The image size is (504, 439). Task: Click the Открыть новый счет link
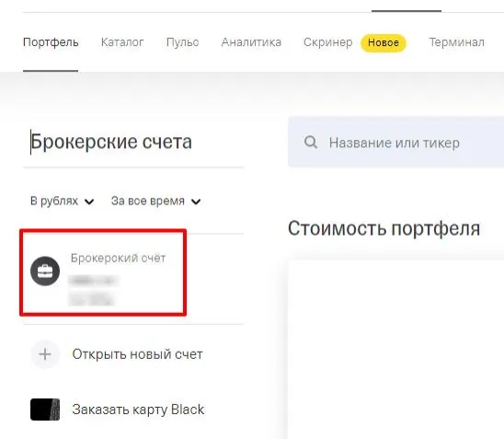click(138, 354)
